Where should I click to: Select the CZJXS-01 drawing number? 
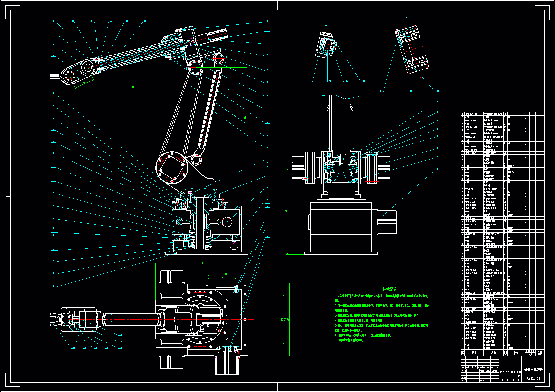[533, 378]
